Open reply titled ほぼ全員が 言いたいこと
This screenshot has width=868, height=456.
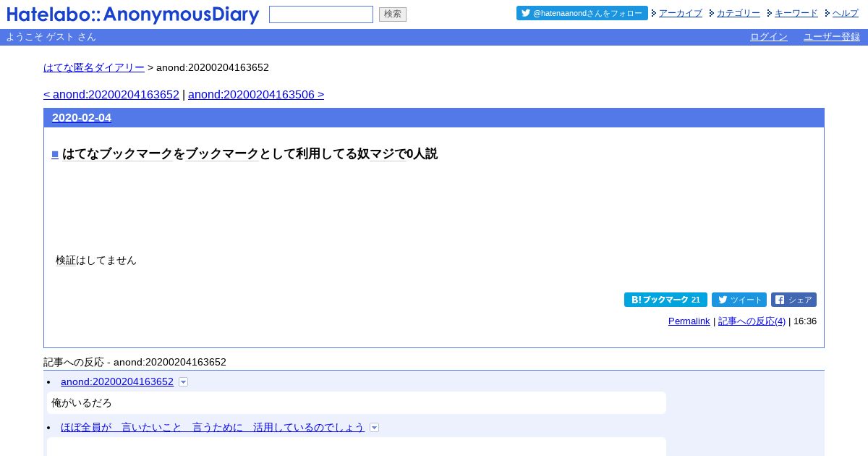click(x=213, y=428)
